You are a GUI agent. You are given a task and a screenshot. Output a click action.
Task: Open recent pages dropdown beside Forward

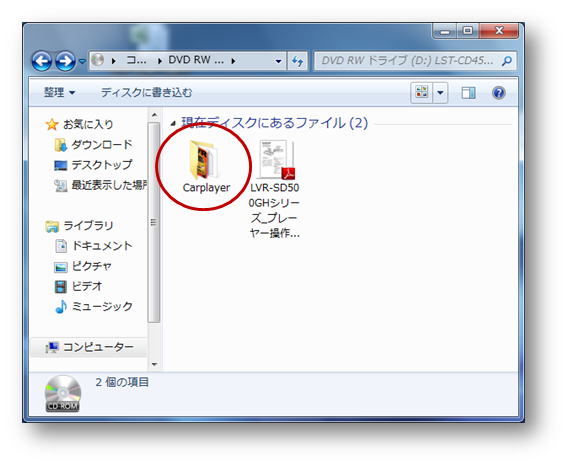82,61
